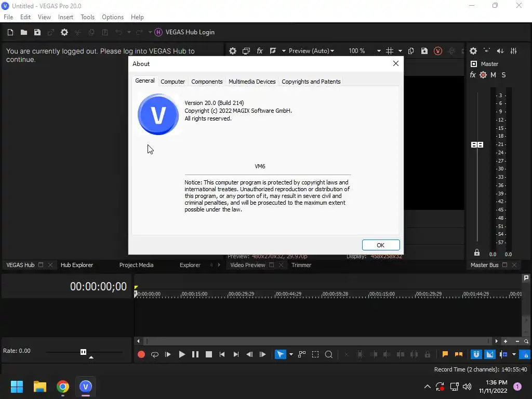This screenshot has width=532, height=399.
Task: Save snapshot to file icon in preview
Action: (424, 51)
